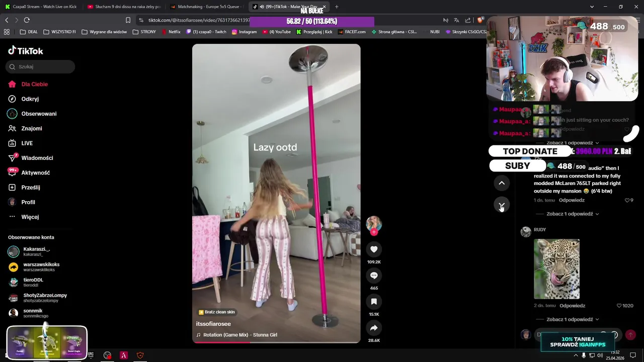
Task: Open tieroDDL followed account
Action: (x=33, y=282)
